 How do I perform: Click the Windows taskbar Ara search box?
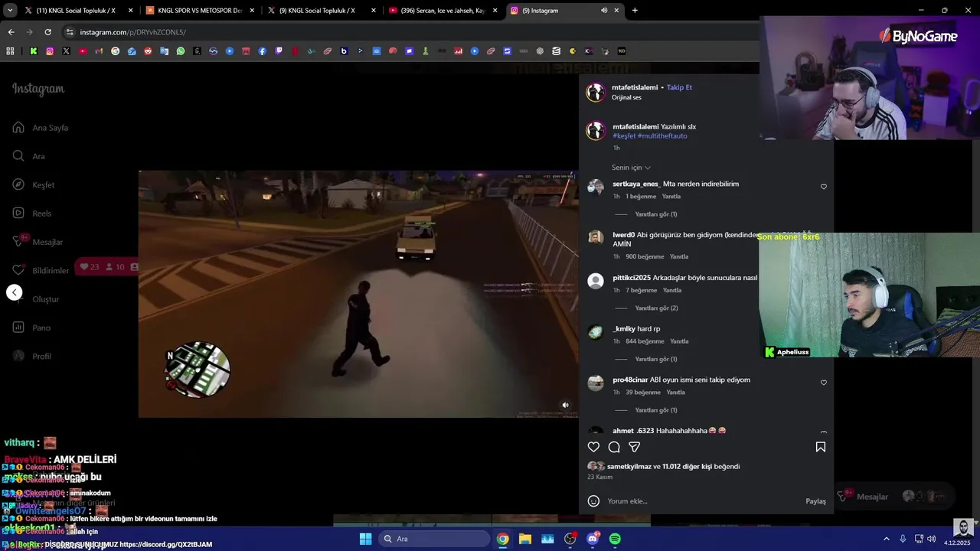[x=434, y=539]
